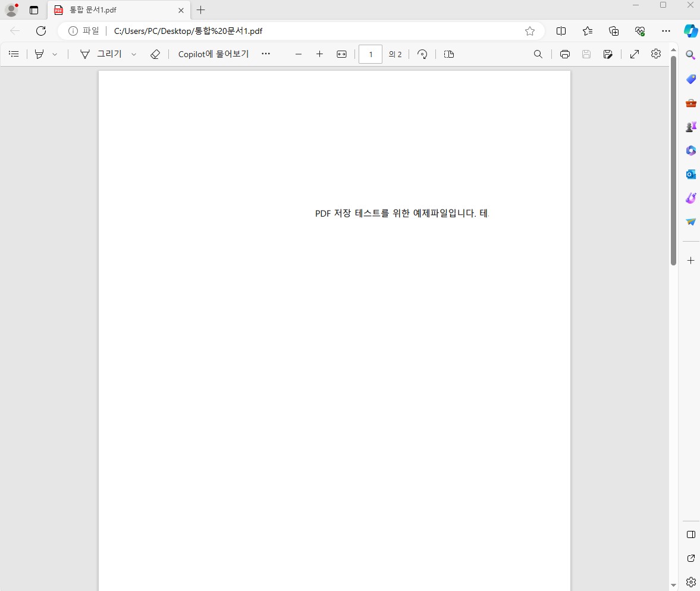
Task: Select the highlight tool icon
Action: click(x=39, y=54)
